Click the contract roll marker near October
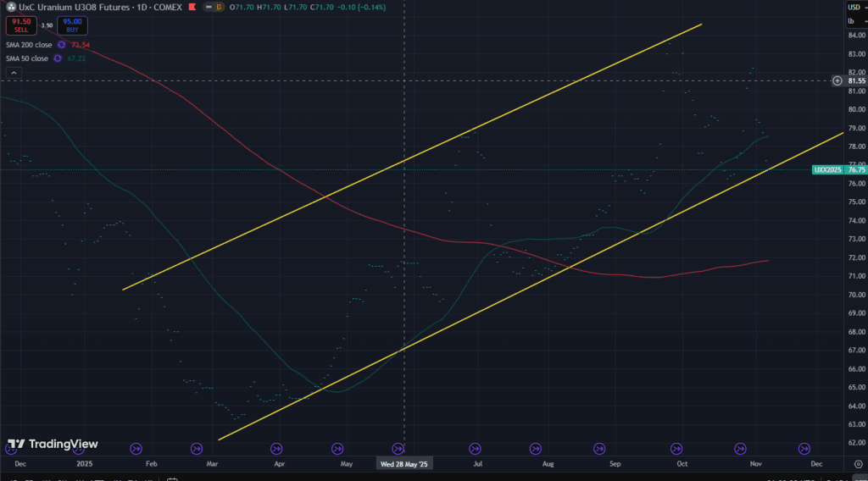The height and width of the screenshot is (481, 868). coord(676,448)
